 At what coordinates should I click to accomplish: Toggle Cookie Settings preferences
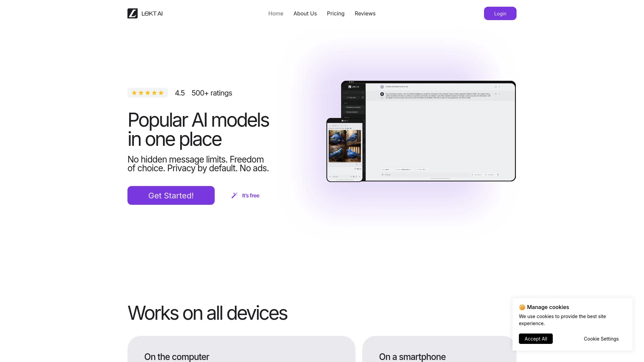(x=601, y=339)
